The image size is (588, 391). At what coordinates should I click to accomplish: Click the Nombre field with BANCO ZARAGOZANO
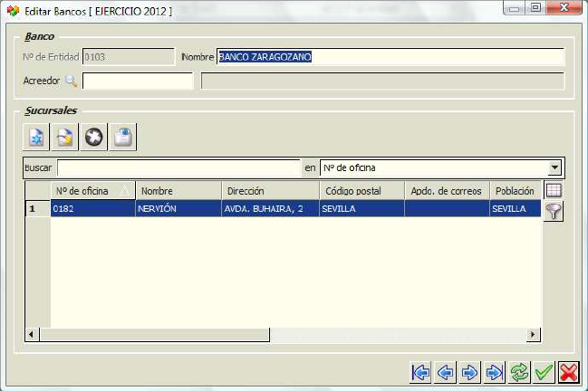coord(390,57)
